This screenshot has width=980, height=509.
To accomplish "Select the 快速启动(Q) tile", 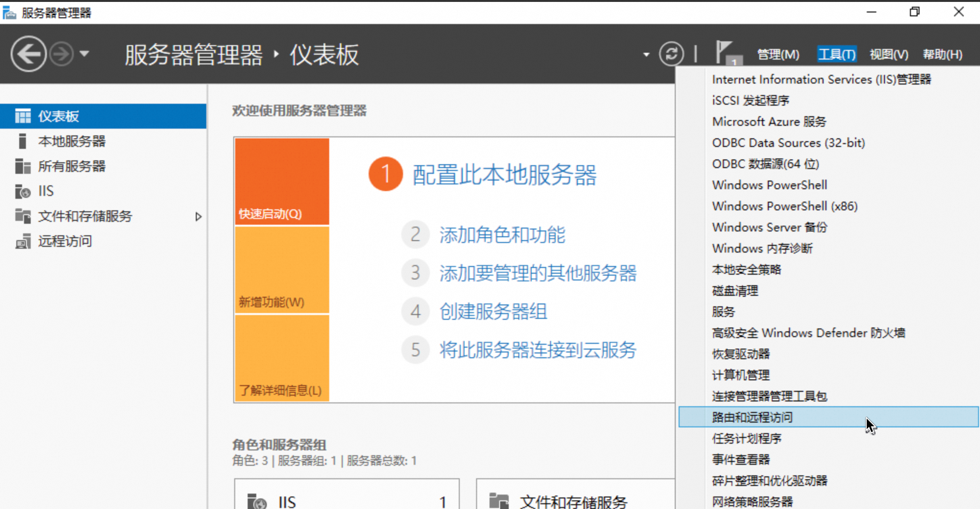I will (x=282, y=182).
